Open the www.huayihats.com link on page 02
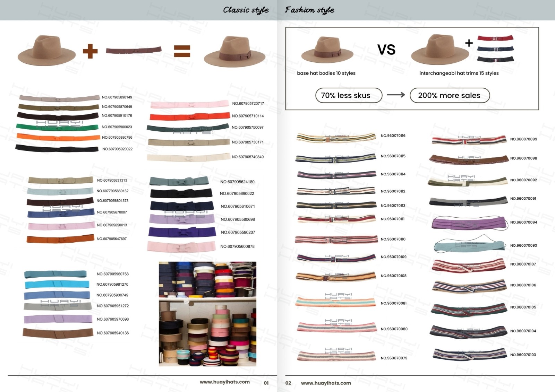This screenshot has height=392, width=555. point(326,383)
